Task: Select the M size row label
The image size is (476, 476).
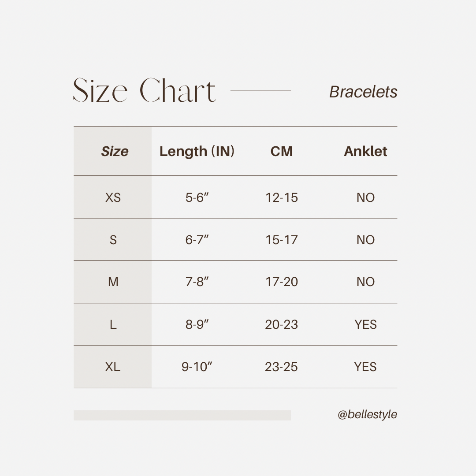Action: tap(113, 282)
